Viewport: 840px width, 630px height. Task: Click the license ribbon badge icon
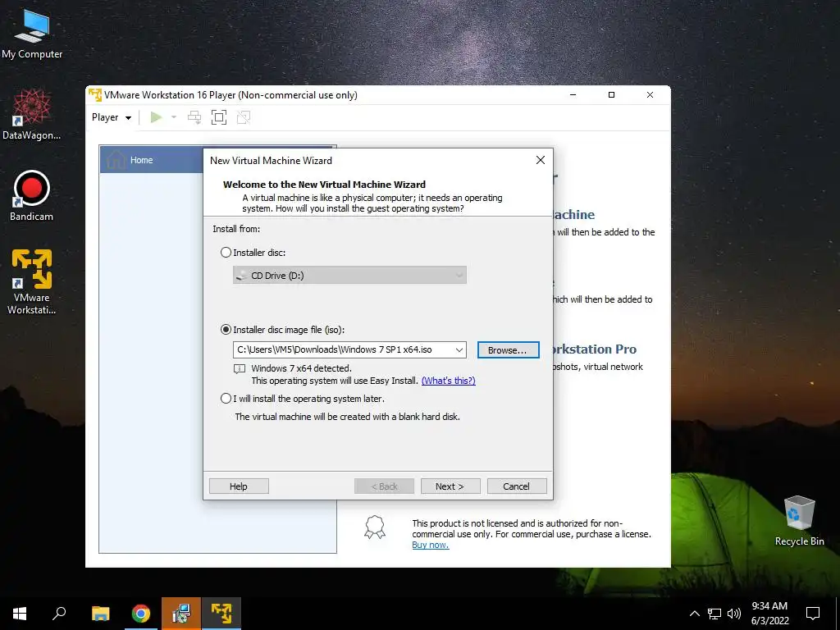(374, 527)
